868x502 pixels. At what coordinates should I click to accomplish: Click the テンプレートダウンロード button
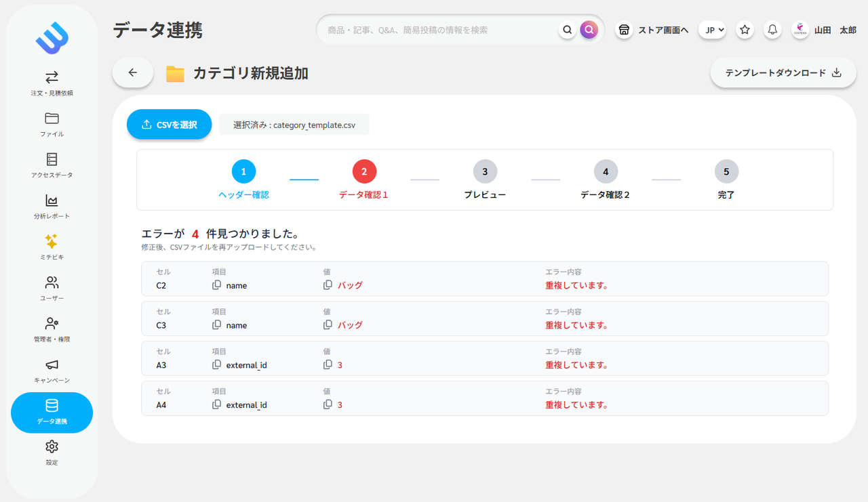pos(783,72)
